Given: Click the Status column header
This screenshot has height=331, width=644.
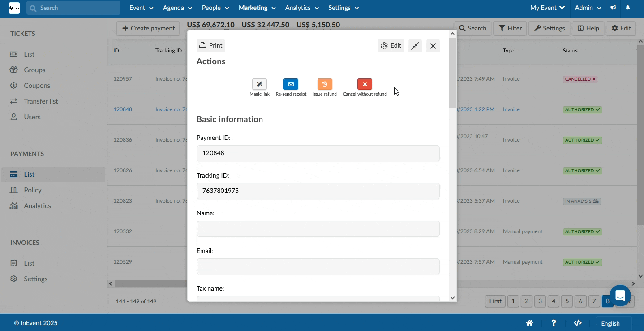Looking at the screenshot, I should pos(570,51).
